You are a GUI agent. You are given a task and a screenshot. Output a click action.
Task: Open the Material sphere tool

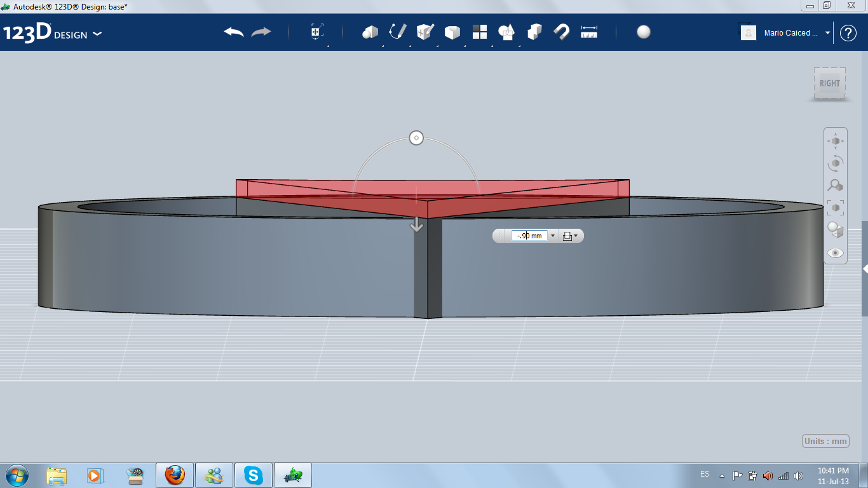[644, 32]
